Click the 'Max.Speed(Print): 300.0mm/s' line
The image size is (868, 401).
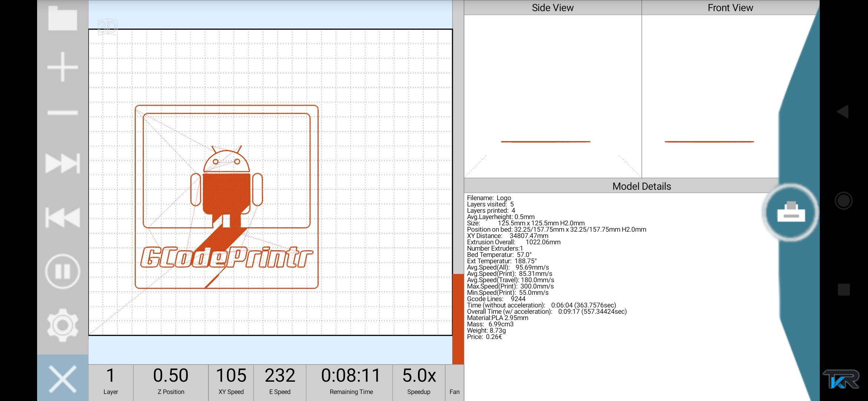tap(510, 286)
